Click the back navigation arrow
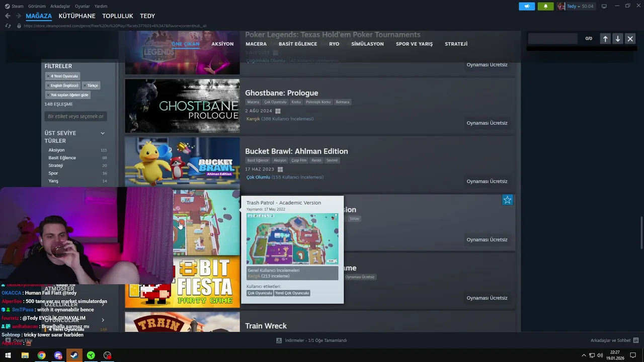Viewport: 644px width, 362px height. click(8, 16)
